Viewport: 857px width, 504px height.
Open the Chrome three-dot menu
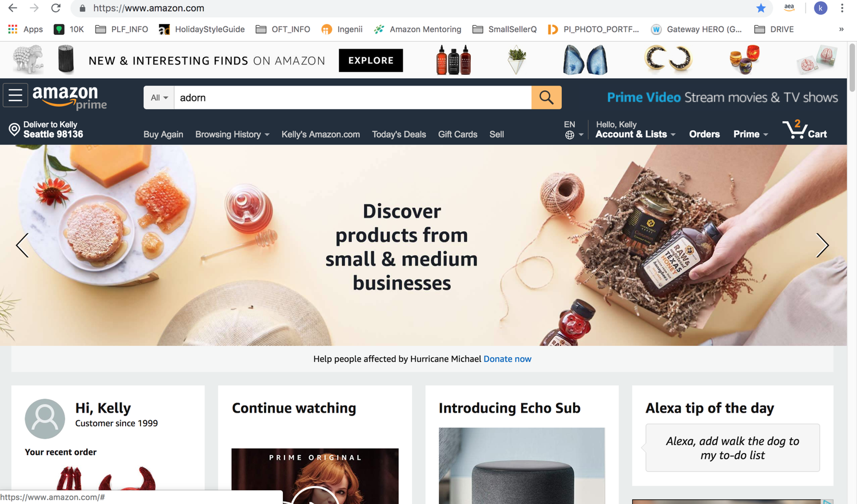[x=842, y=8]
